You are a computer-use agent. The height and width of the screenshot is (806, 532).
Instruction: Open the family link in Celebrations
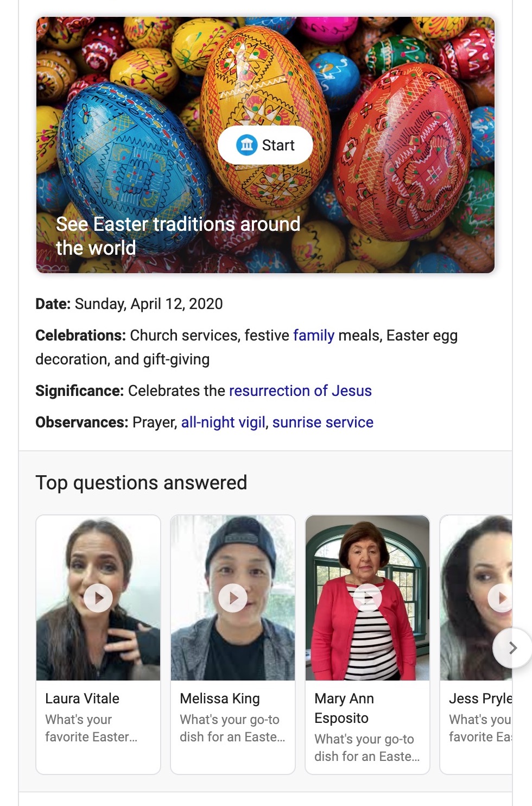pyautogui.click(x=313, y=336)
